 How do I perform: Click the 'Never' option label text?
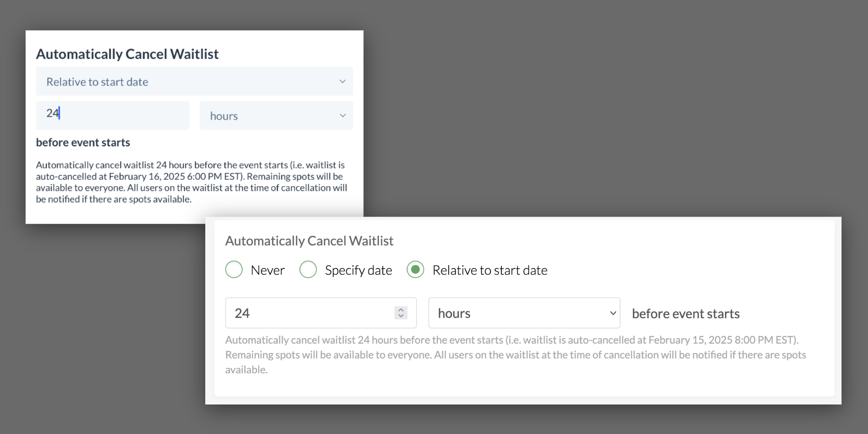click(268, 270)
